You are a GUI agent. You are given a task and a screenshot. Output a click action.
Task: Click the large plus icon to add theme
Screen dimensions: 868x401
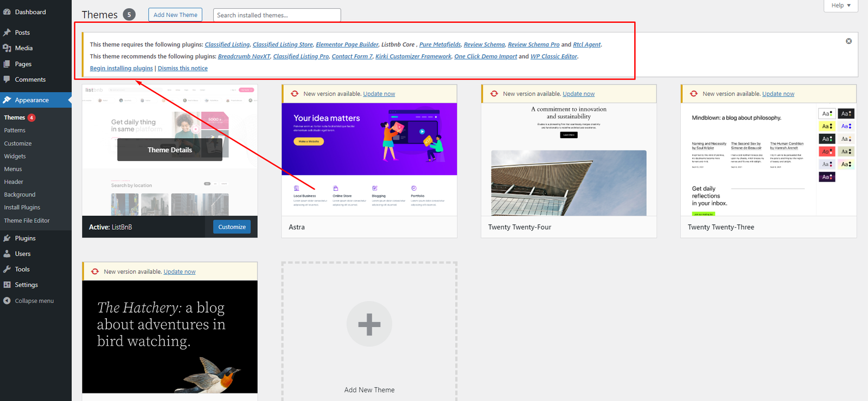click(369, 324)
